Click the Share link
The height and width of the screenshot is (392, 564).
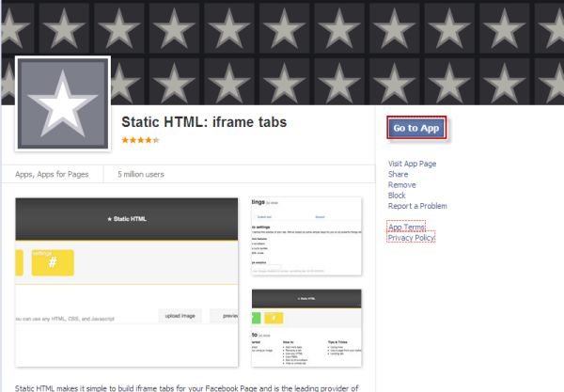(398, 174)
